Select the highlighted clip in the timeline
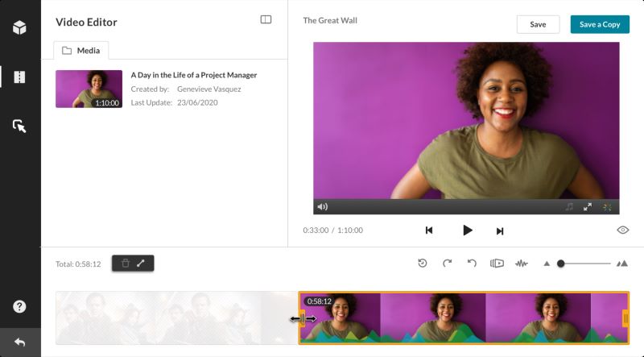Image resolution: width=644 pixels, height=357 pixels. (x=464, y=318)
